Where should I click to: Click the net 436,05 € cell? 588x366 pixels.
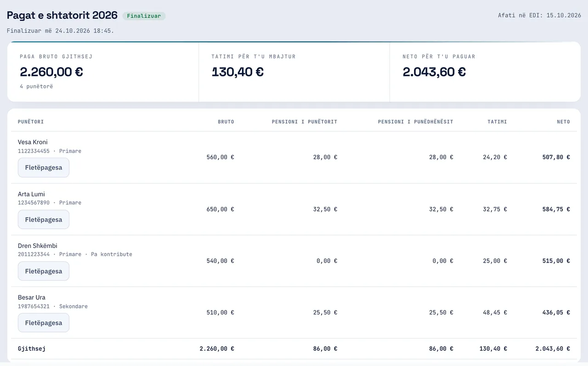(x=556, y=312)
